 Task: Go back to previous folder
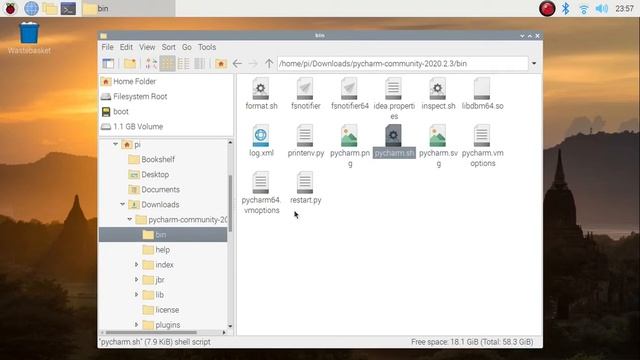tap(237, 63)
